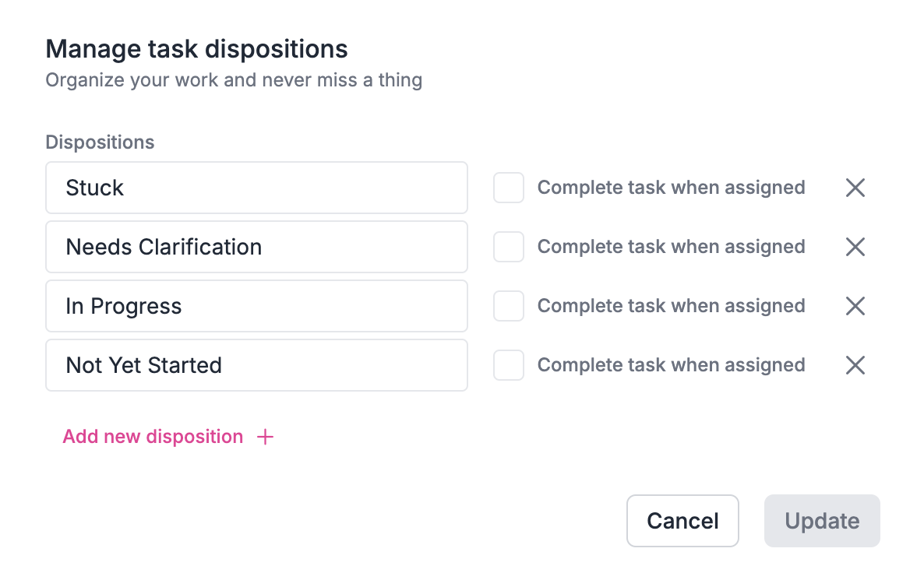
Task: Open 'Add new disposition'
Action: [x=153, y=437]
